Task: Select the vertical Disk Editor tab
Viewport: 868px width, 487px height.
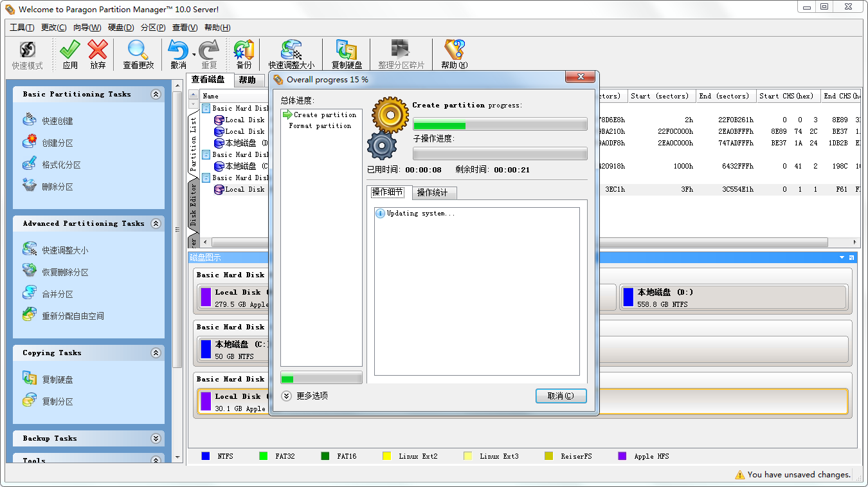Action: (x=194, y=205)
